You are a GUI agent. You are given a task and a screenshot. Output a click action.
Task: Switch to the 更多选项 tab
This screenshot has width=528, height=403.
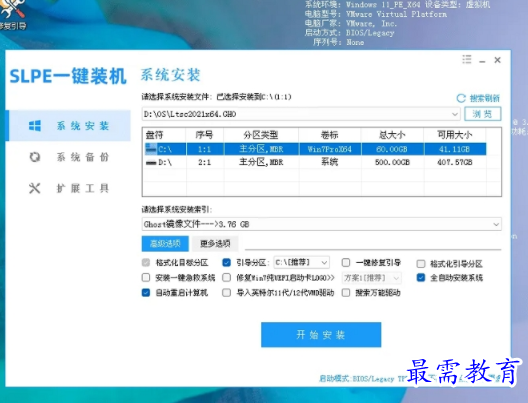click(215, 243)
